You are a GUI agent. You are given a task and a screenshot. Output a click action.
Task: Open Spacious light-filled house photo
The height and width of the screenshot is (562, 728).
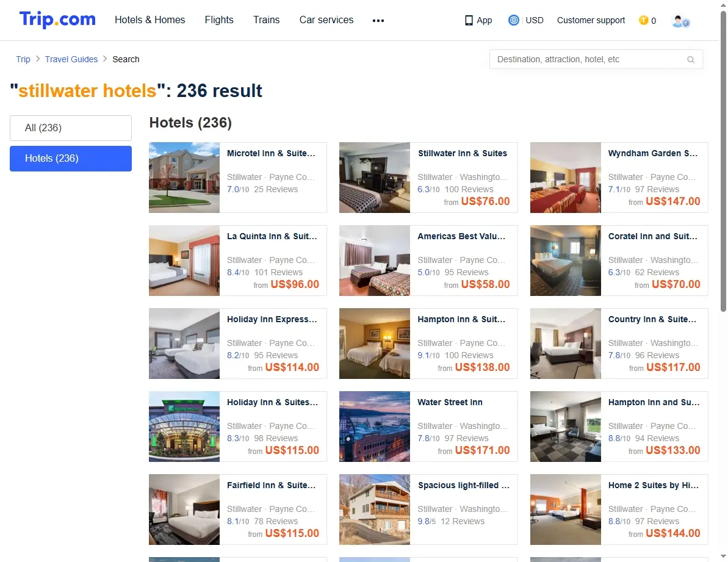[375, 510]
